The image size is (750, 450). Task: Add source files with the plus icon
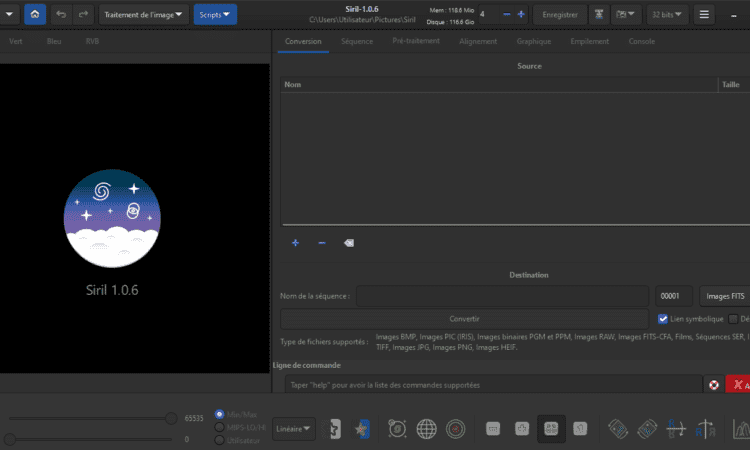[295, 243]
